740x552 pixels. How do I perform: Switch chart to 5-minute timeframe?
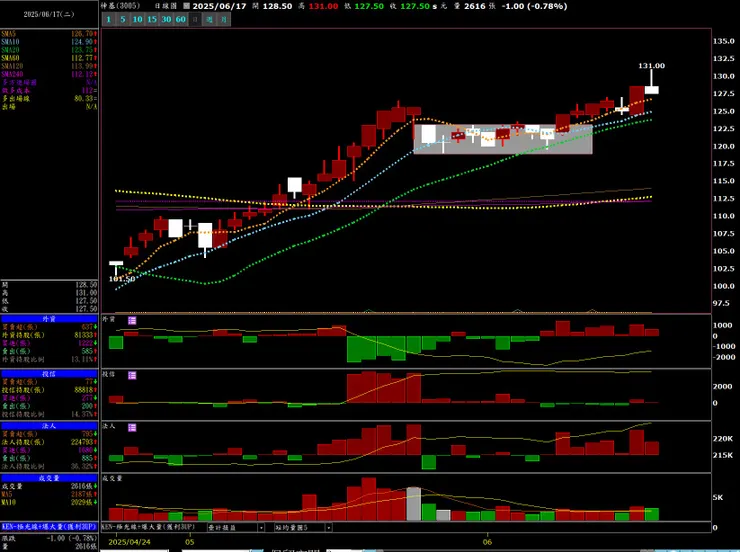click(123, 19)
